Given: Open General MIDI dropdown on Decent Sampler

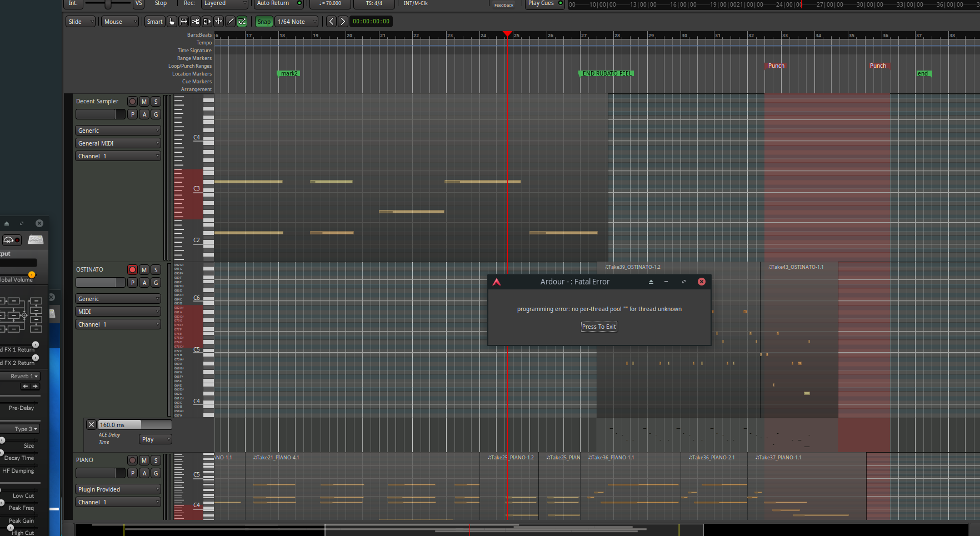Looking at the screenshot, I should point(118,143).
